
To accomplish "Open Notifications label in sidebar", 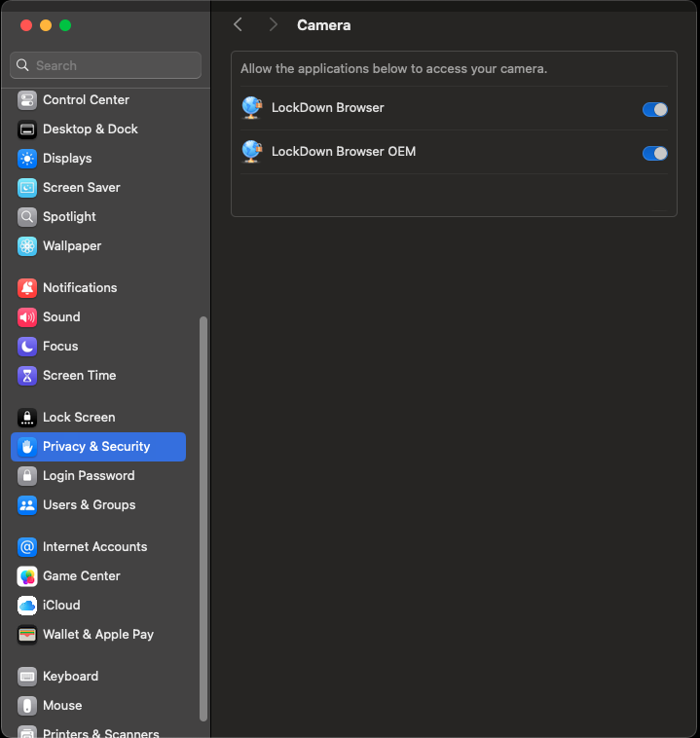I will [x=80, y=287].
